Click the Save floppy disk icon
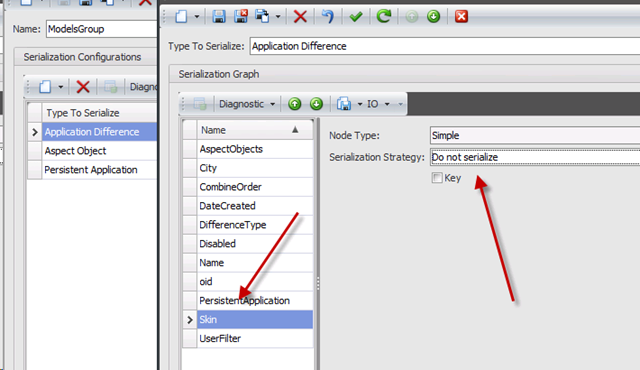The width and height of the screenshot is (640, 370). pos(219,17)
